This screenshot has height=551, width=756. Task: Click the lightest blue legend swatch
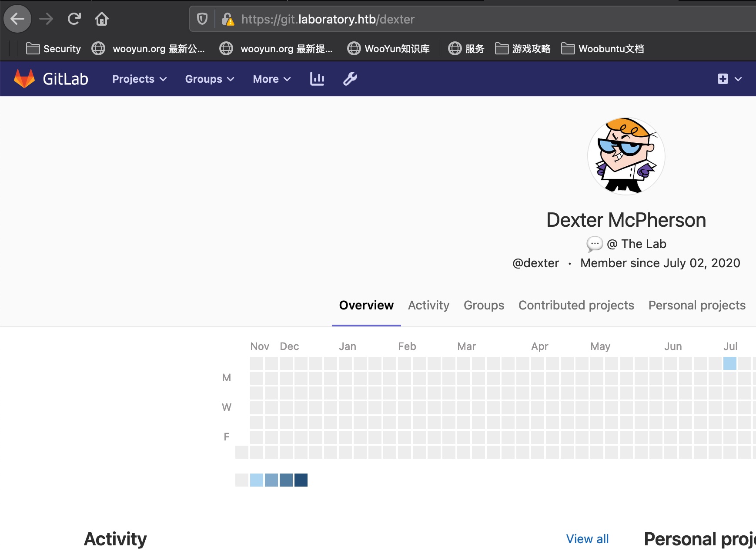tap(257, 480)
